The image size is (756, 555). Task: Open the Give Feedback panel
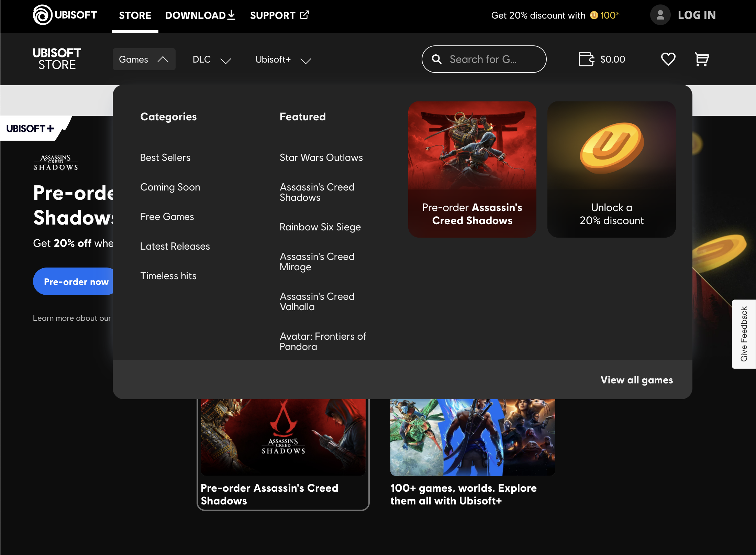click(744, 333)
